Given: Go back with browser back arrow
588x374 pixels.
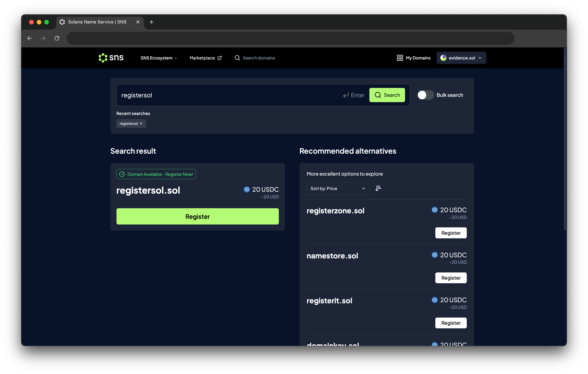Looking at the screenshot, I should tap(30, 38).
